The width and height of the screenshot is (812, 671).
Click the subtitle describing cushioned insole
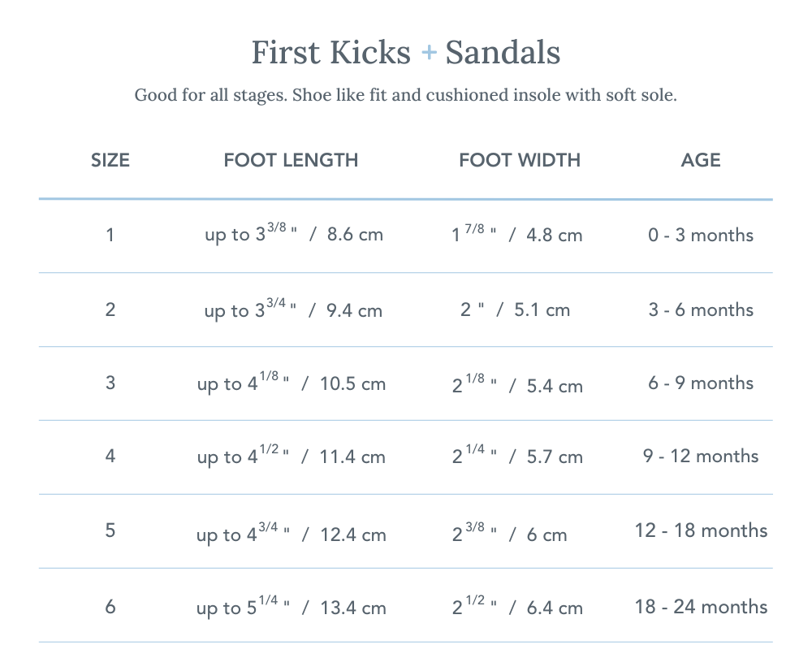[x=405, y=95]
